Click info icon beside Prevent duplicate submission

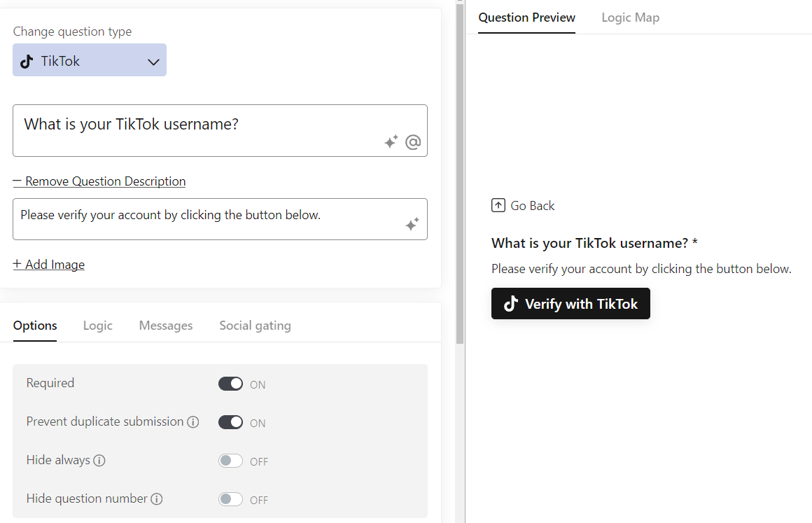click(193, 422)
